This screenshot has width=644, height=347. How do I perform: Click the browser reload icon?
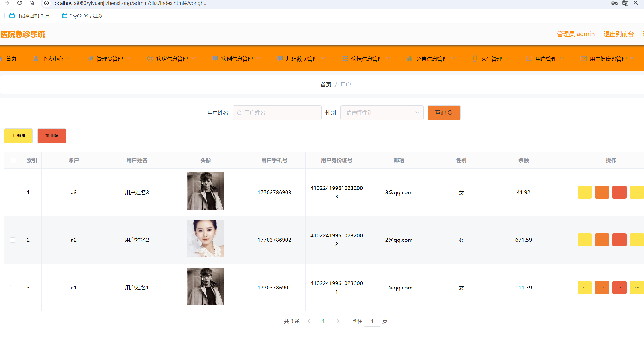[x=19, y=3]
